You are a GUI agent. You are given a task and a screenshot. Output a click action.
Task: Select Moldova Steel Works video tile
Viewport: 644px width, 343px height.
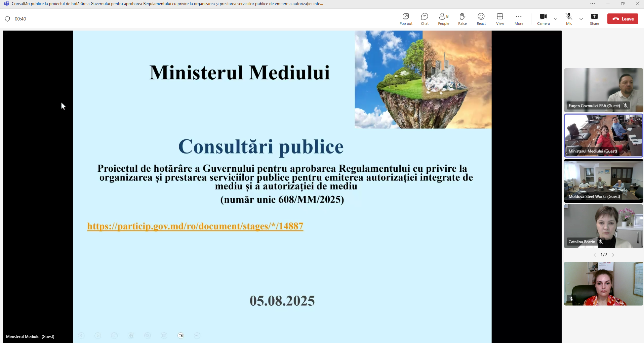coord(603,181)
